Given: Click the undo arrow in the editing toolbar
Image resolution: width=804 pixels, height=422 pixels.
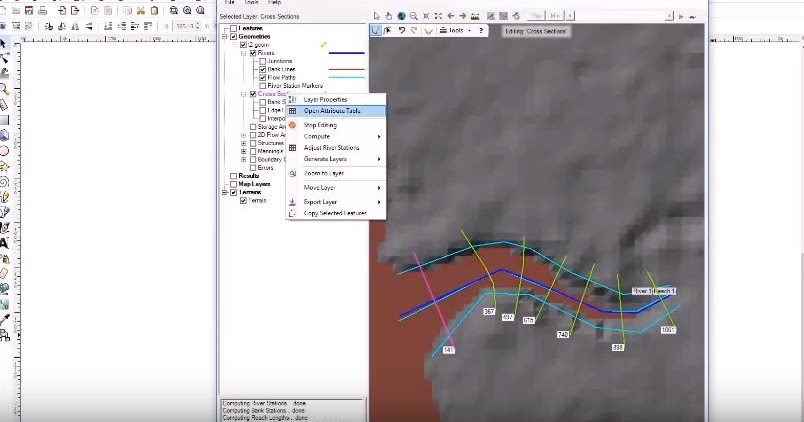Looking at the screenshot, I should [x=401, y=31].
